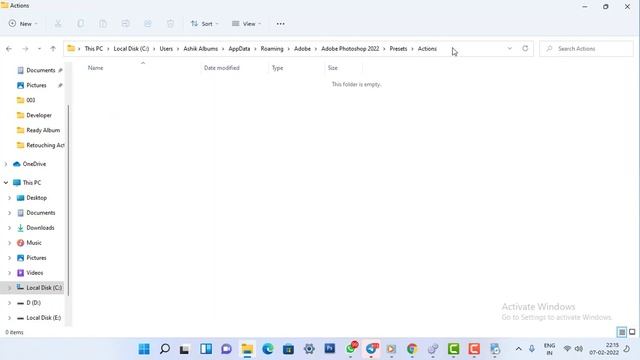This screenshot has height=360, width=640.
Task: Open the Windows Start menu
Action: 144,349
